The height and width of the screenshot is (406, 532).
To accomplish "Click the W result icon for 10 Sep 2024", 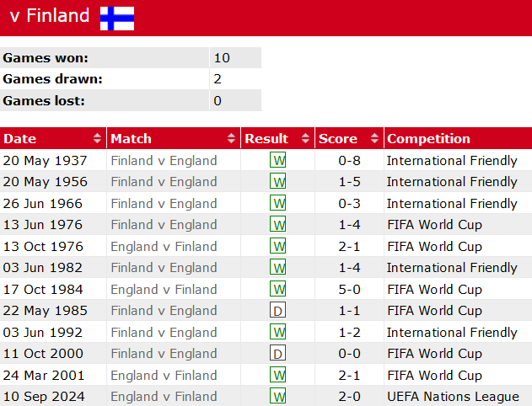I will [x=278, y=397].
